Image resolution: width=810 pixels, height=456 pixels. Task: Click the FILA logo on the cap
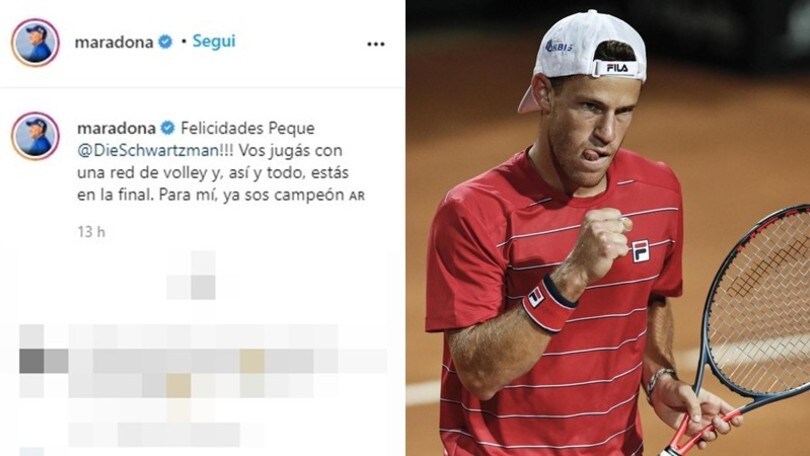(617, 68)
